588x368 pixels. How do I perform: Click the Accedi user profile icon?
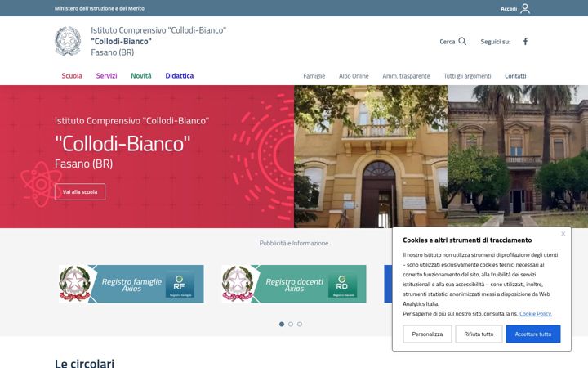[525, 8]
